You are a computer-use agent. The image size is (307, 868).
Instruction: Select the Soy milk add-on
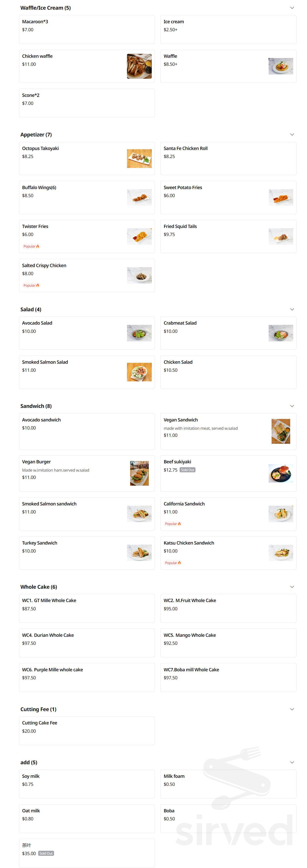(x=87, y=784)
